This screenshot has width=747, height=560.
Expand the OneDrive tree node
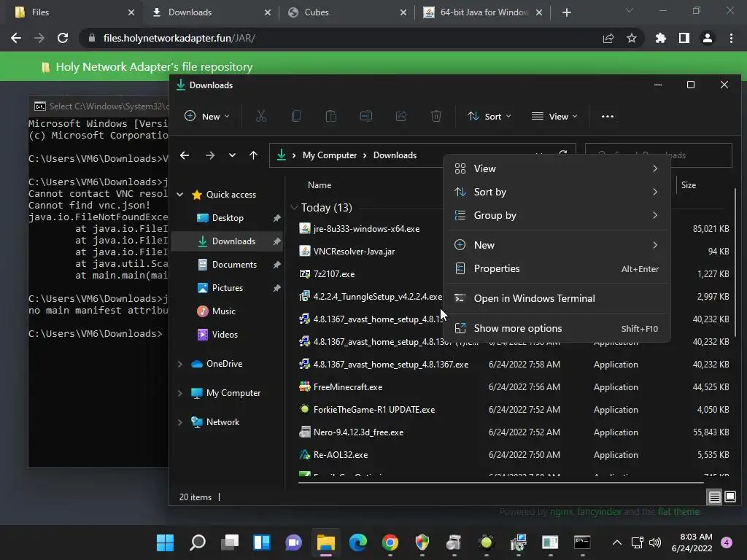tap(180, 364)
